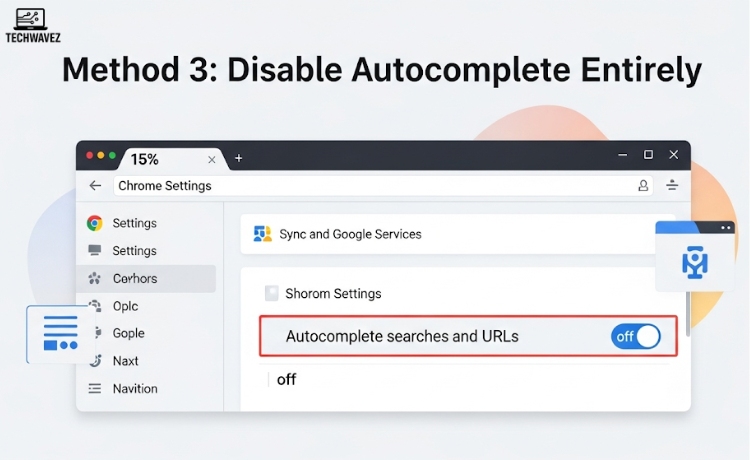Click the Naxt sidebar icon

coord(95,361)
